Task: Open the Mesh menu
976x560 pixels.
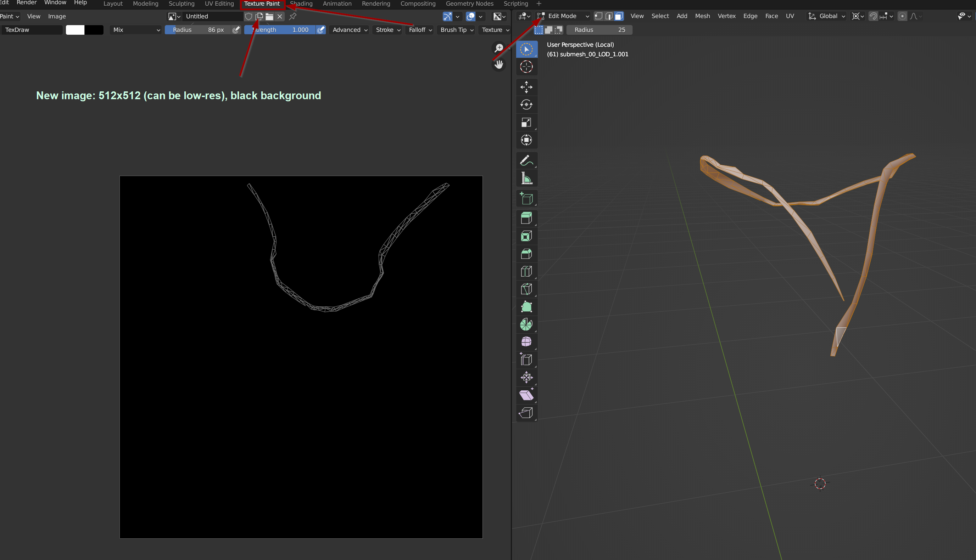Action: 702,16
